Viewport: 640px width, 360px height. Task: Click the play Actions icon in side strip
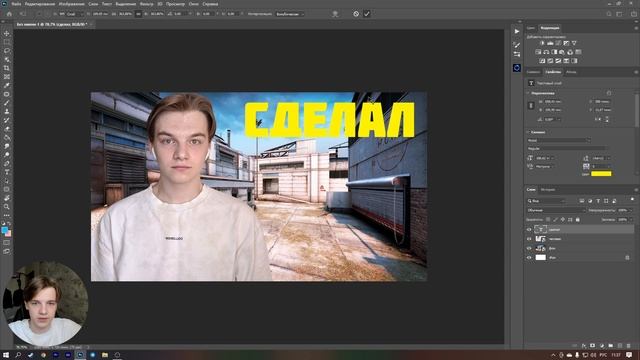517,31
